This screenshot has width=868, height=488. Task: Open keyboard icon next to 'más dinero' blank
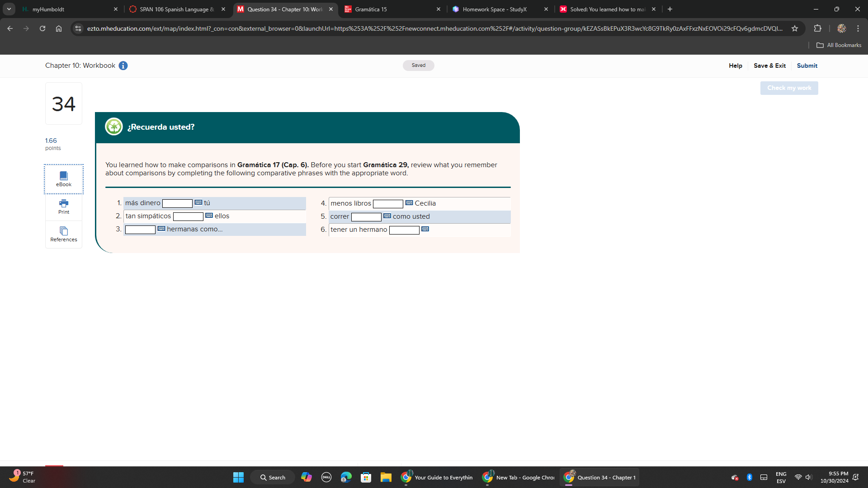pos(198,202)
